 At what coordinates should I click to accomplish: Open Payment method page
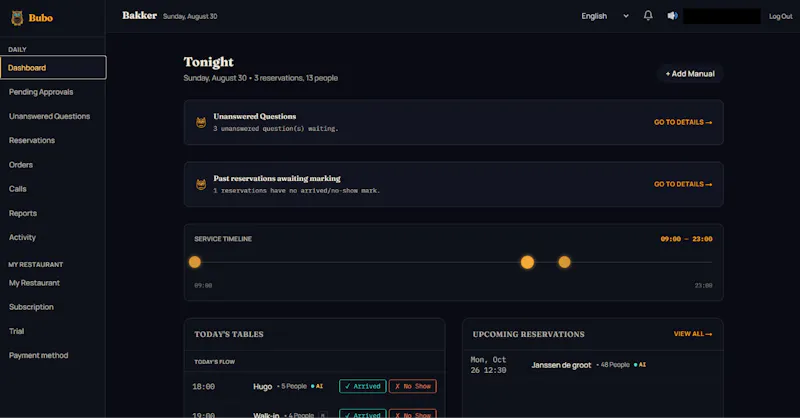tap(38, 355)
